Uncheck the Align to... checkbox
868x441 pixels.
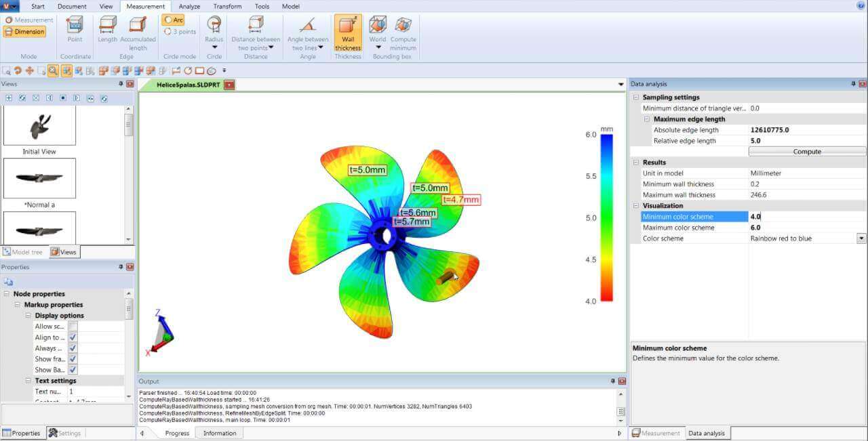pyautogui.click(x=73, y=337)
